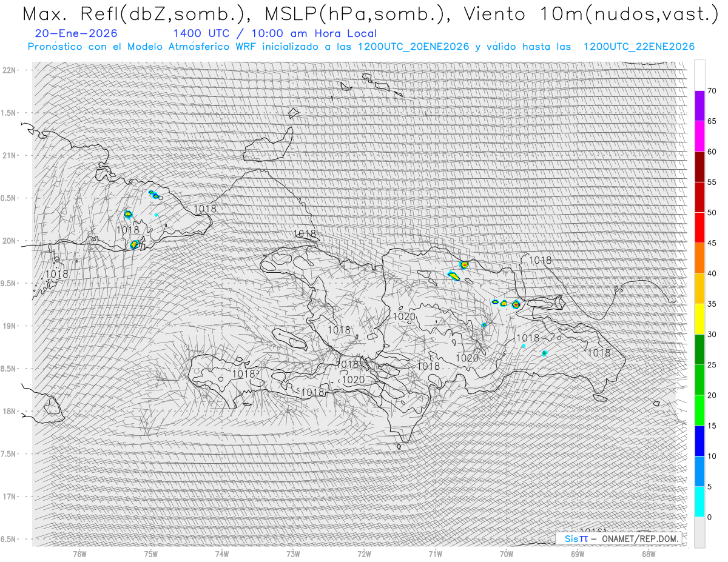Viewport: 728px width, 562px height.
Task: Click the map title 'Max. Refl(dbZ,somb.)' line
Action: pos(371,14)
